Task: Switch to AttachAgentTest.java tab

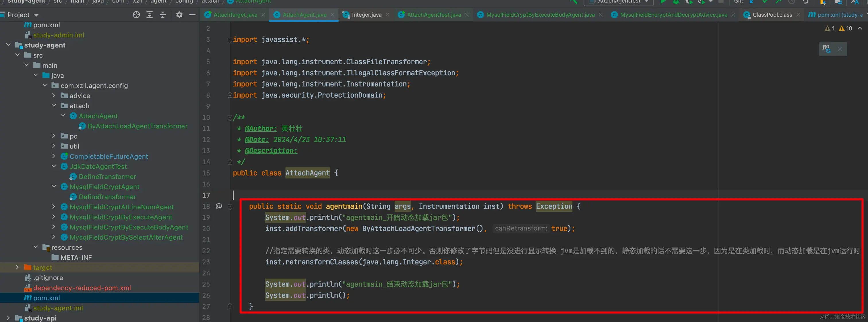Action: pos(434,15)
